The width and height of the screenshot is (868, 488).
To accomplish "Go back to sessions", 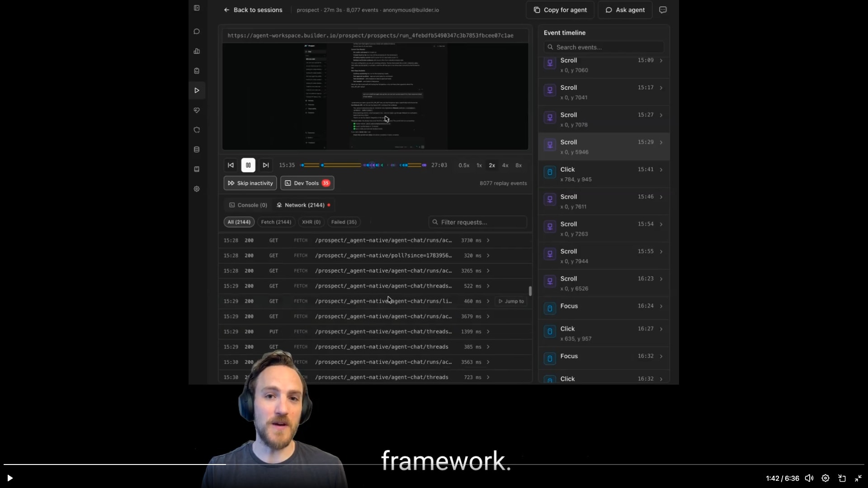I will pyautogui.click(x=253, y=10).
